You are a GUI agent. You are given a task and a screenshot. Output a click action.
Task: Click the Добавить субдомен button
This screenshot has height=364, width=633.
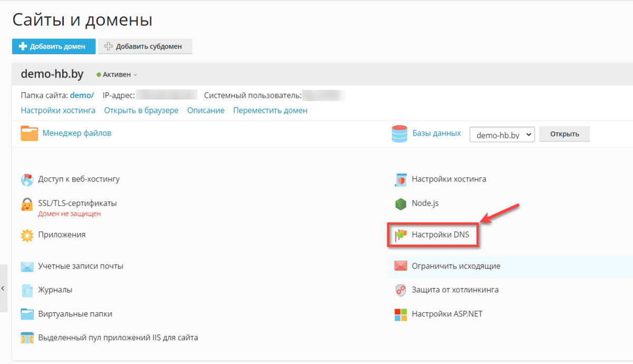pyautogui.click(x=145, y=46)
